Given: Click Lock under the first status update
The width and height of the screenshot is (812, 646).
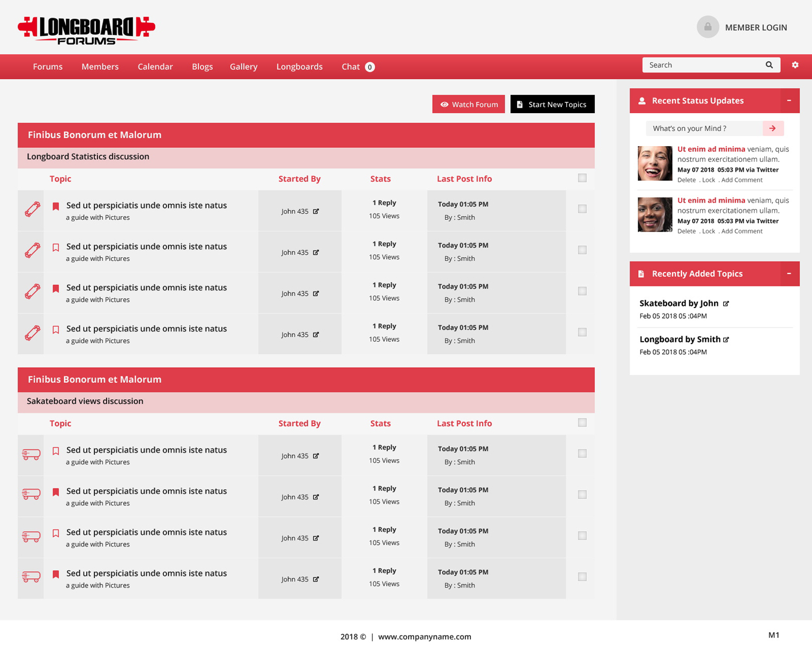Looking at the screenshot, I should pos(709,180).
